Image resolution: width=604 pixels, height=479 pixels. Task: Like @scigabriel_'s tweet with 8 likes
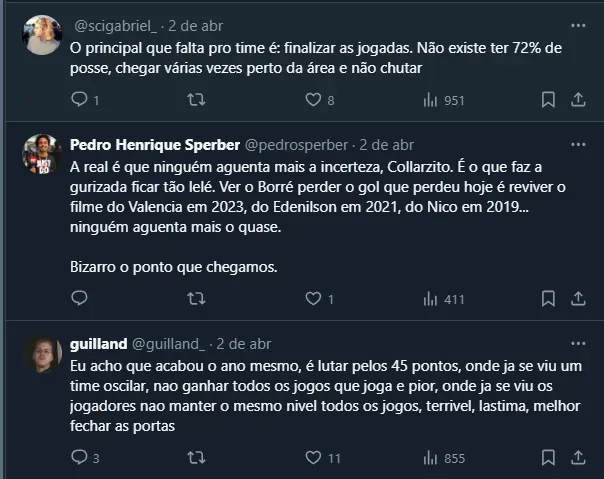pyautogui.click(x=313, y=99)
